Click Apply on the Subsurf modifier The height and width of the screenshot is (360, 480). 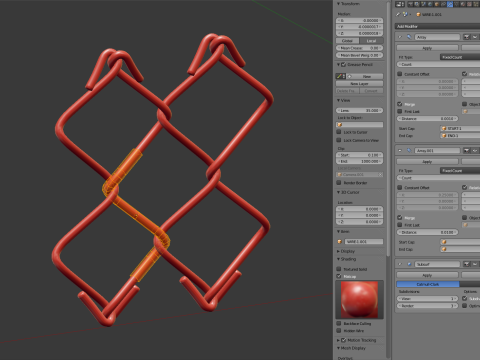click(x=427, y=275)
